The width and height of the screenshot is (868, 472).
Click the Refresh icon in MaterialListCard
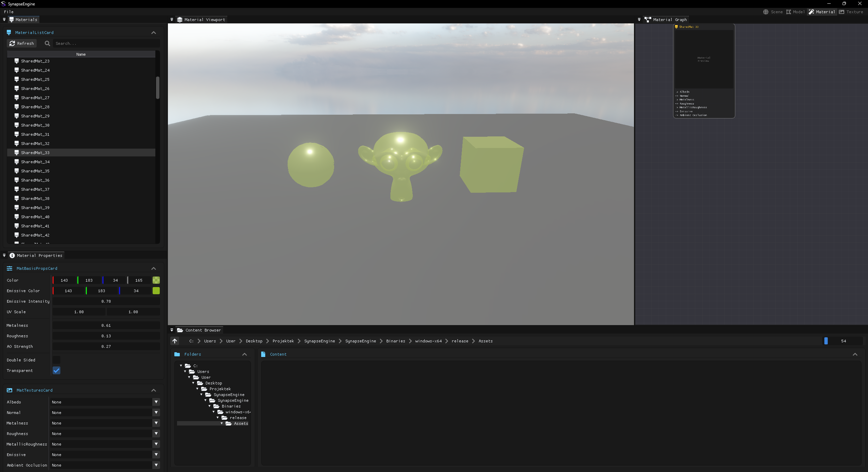coord(12,43)
